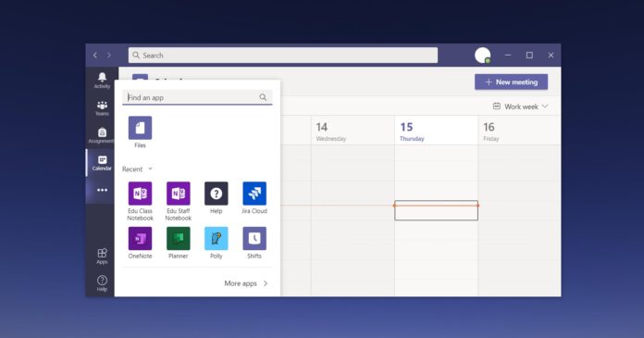This screenshot has width=644, height=338.
Task: Maximize the Teams window
Action: [529, 56]
